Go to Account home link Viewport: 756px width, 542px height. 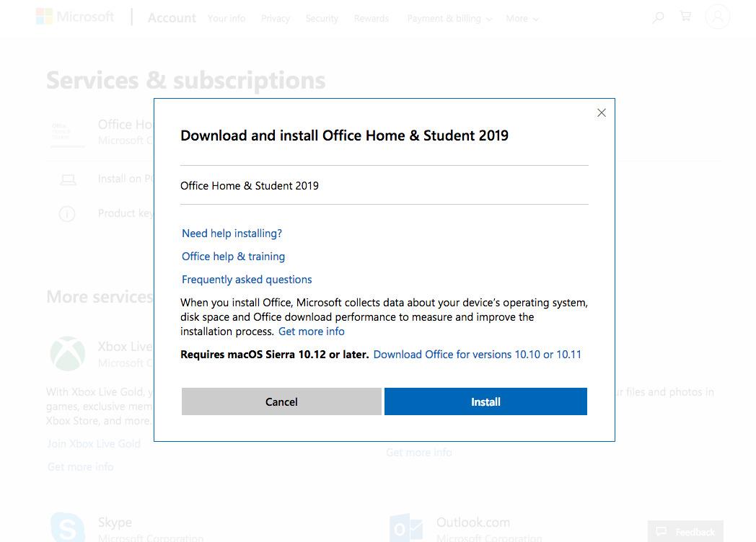coord(172,18)
